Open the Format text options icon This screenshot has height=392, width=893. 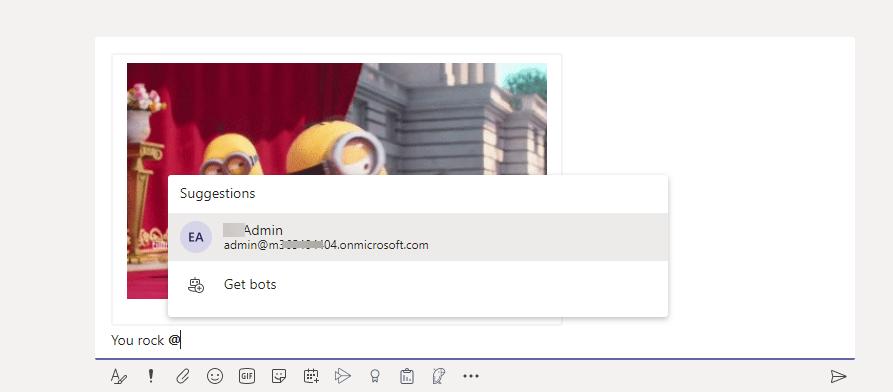pos(118,376)
